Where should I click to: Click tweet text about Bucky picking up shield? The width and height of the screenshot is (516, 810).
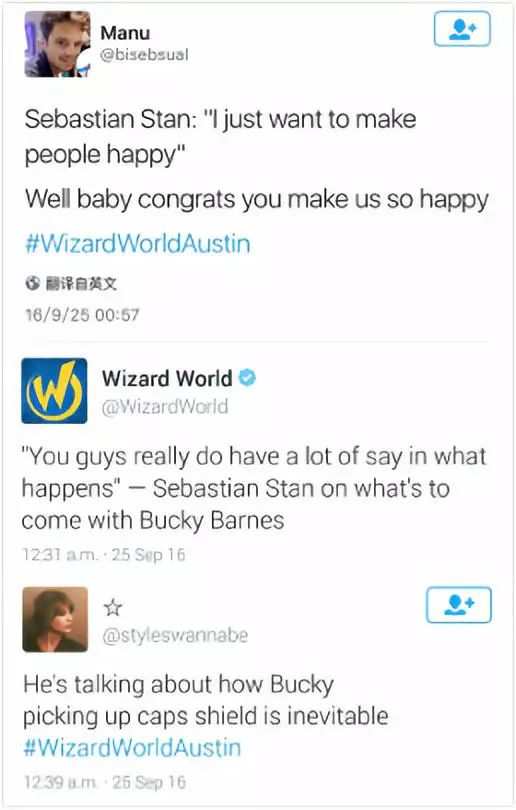pyautogui.click(x=206, y=700)
